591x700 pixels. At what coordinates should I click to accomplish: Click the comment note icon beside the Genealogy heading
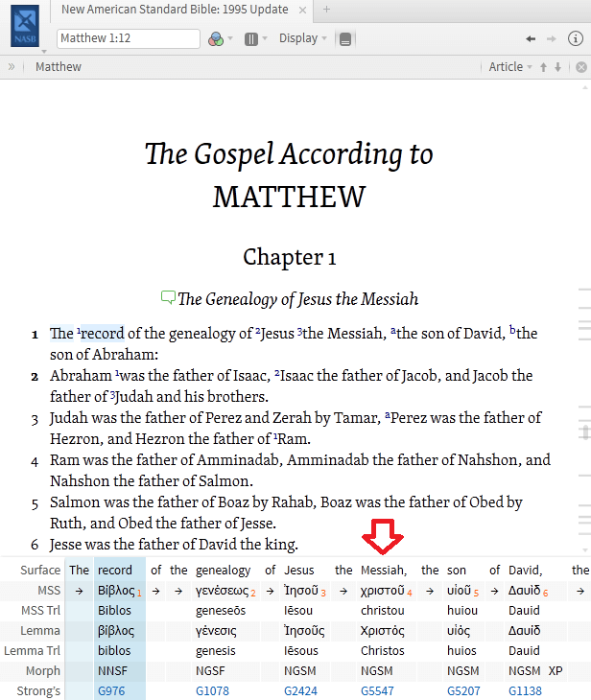point(169,298)
